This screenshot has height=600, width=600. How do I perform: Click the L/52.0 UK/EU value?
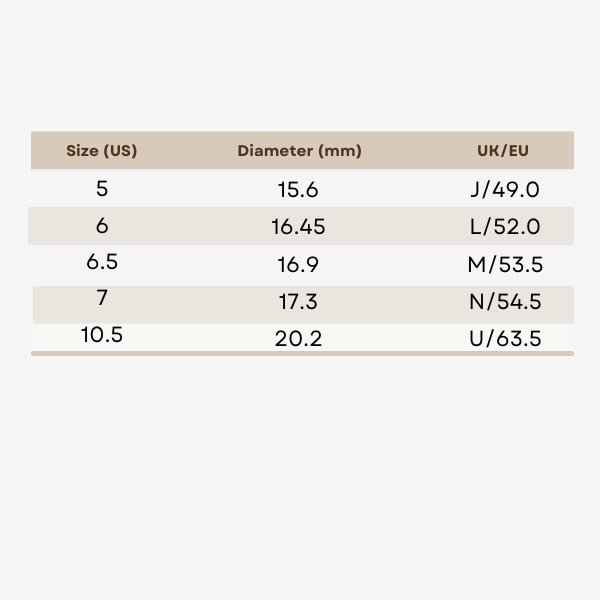505,227
